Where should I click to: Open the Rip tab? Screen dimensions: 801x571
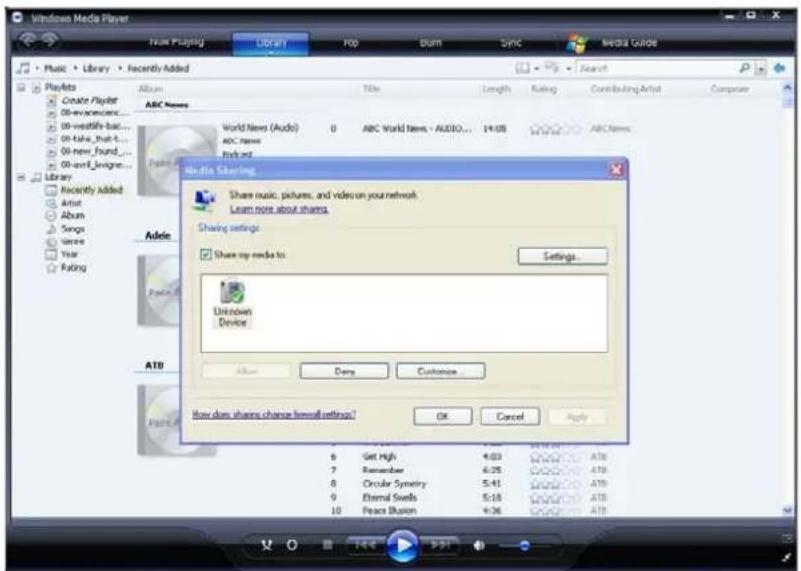point(351,43)
